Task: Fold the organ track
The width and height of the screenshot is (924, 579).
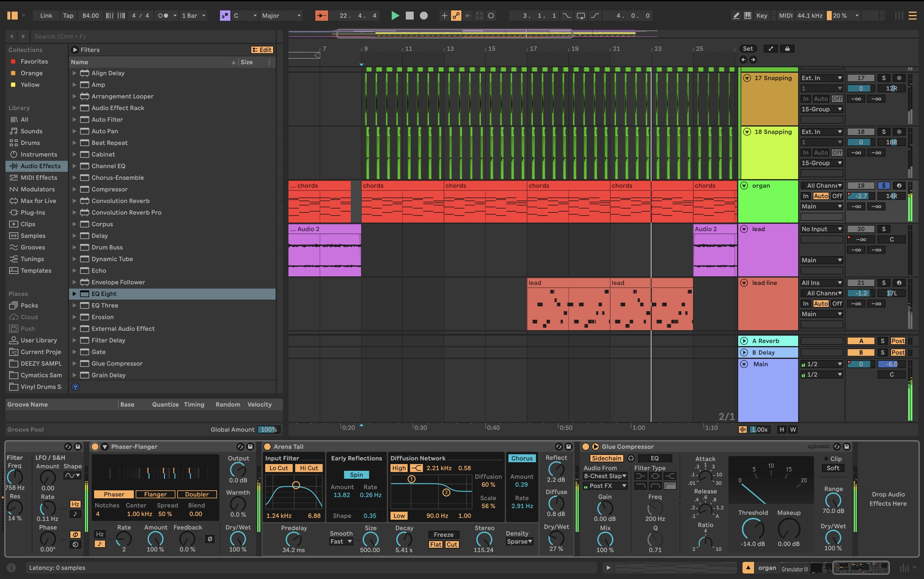Action: click(744, 186)
